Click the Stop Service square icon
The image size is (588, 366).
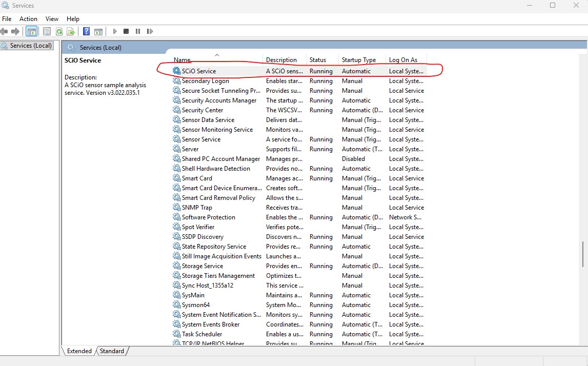pos(126,31)
